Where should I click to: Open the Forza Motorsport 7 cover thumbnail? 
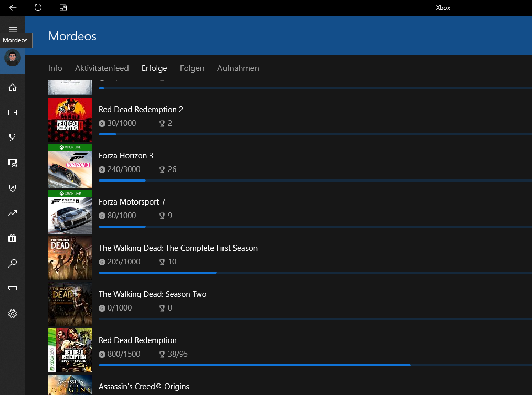(70, 212)
